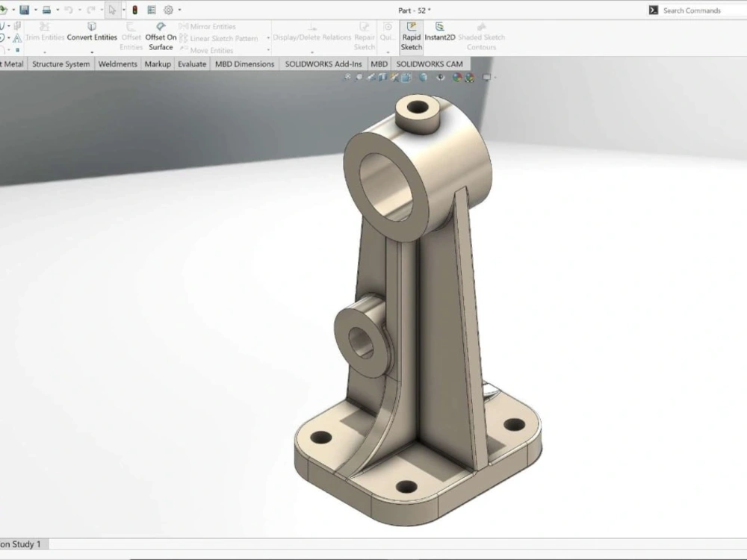Switch to Weldments tab
Screen dimensions: 747x560
click(x=118, y=63)
